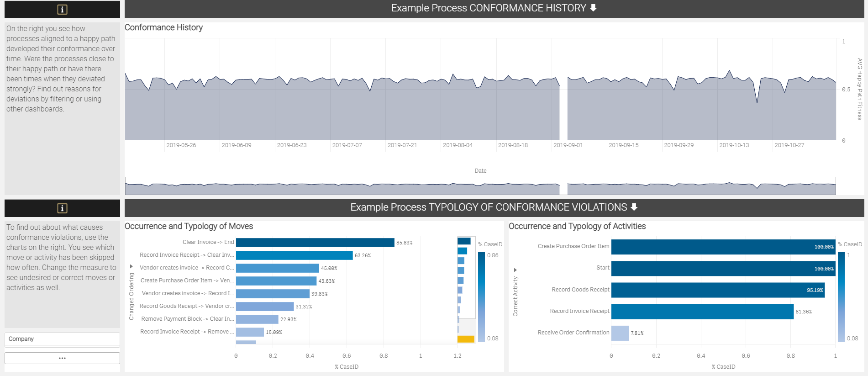Click the Activities chart % CaseID color legend
The image size is (868, 376).
(x=841, y=297)
